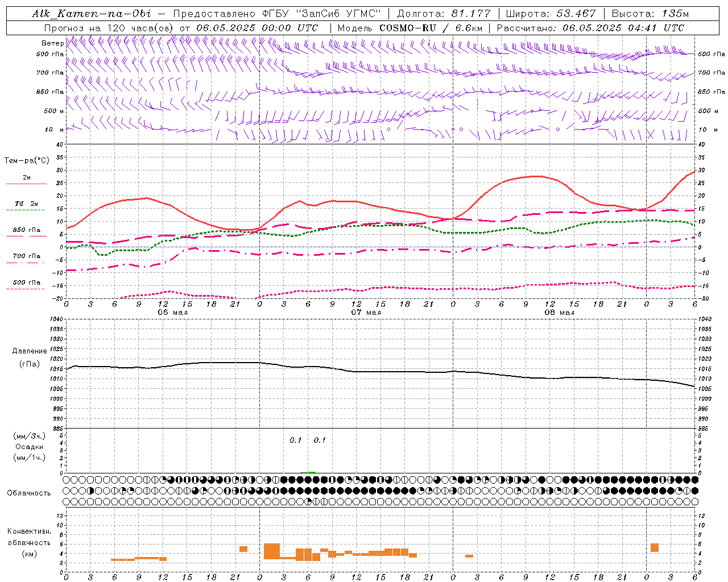728x582 pixels.
Task: Click the model name COSMO-RU / 6.6км
Action: click(431, 28)
